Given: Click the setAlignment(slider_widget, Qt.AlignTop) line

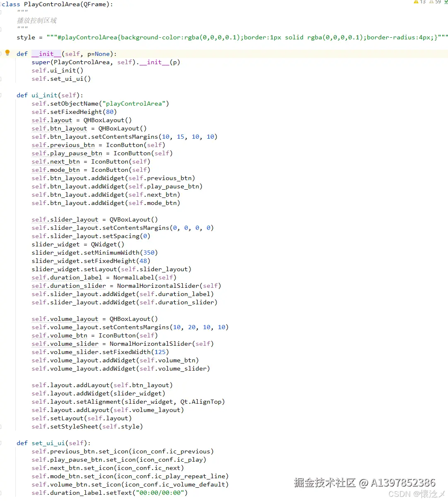Looking at the screenshot, I should (128, 402).
